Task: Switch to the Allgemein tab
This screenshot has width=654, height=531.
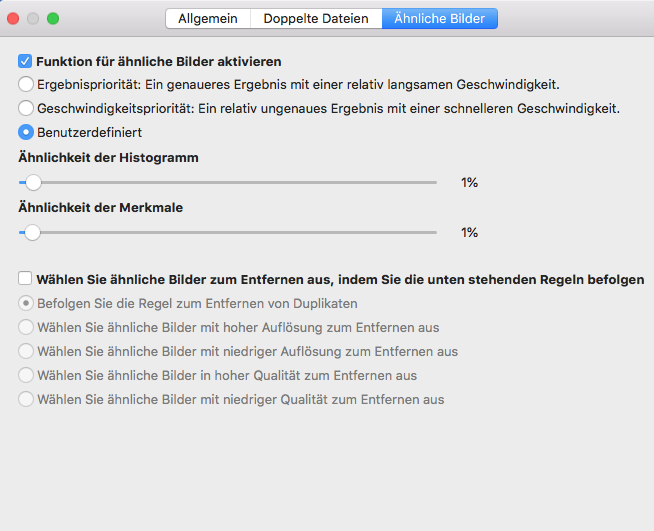Action: 208,18
